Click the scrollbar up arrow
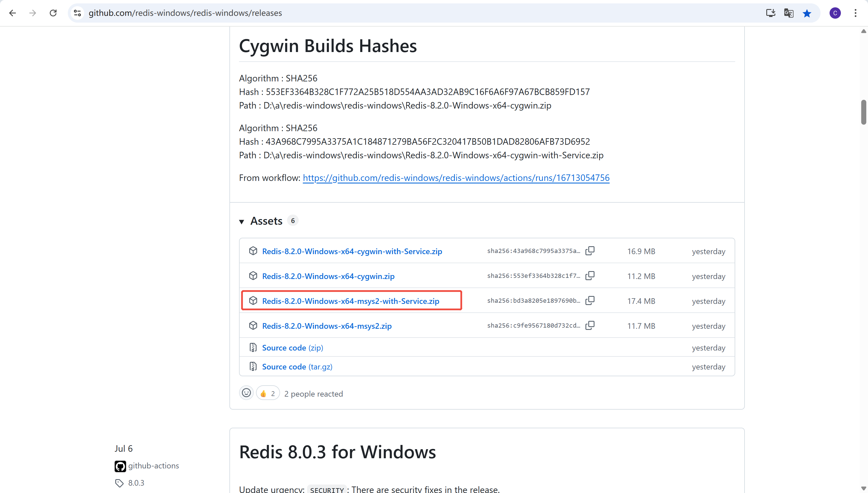This screenshot has height=493, width=868. click(x=863, y=31)
